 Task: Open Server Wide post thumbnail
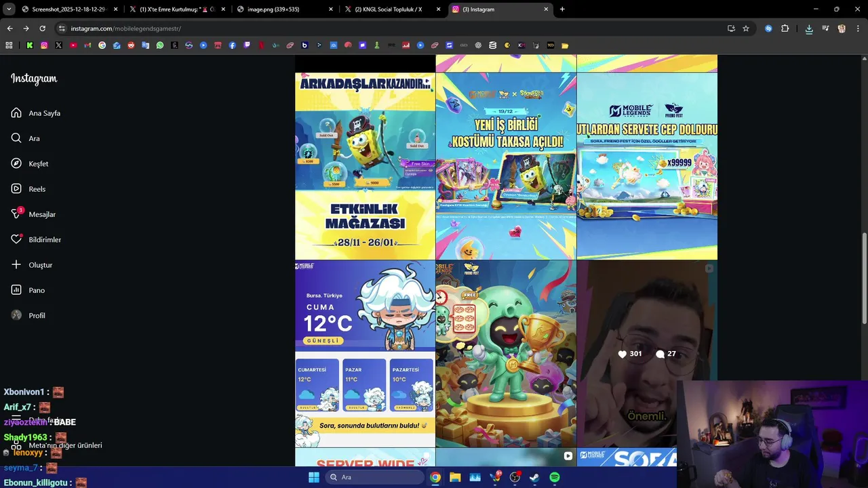(x=365, y=457)
